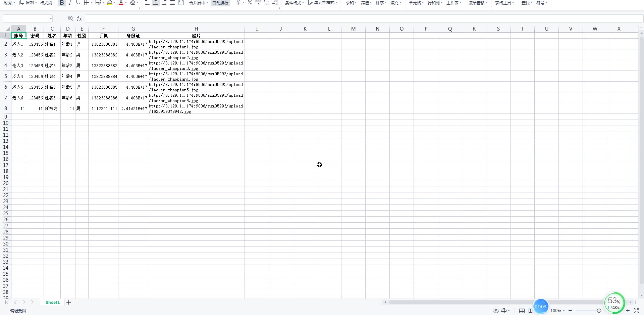Open the 填充 fill menu
The image size is (644, 315).
396,3
